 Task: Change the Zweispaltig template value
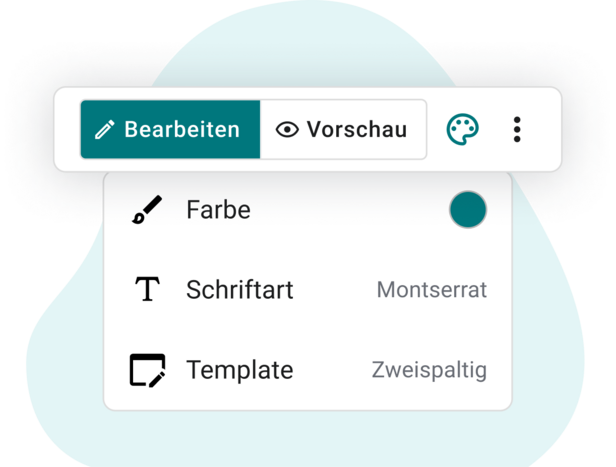pyautogui.click(x=429, y=370)
